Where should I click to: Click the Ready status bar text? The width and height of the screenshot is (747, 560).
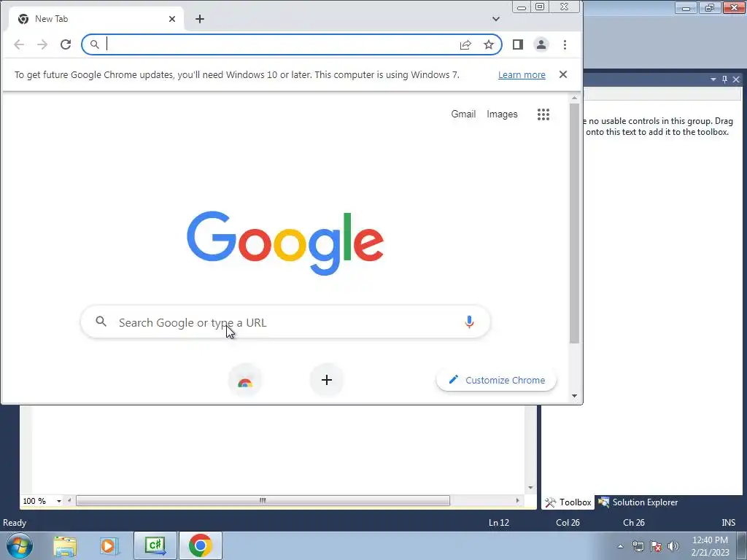(15, 523)
